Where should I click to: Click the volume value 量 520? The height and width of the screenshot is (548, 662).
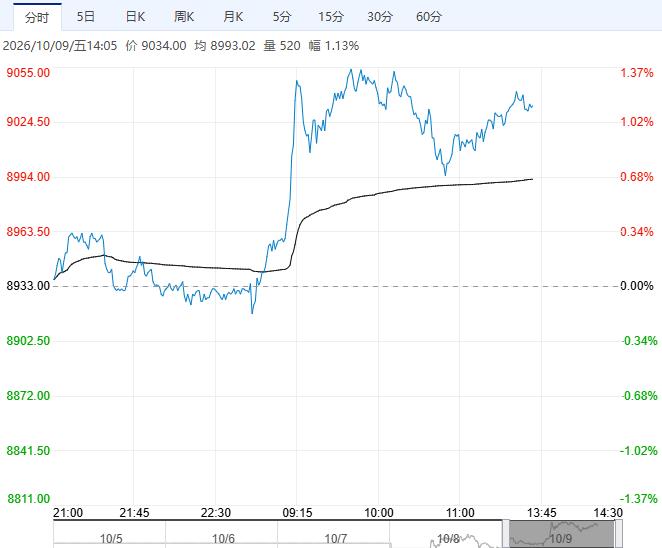pyautogui.click(x=282, y=46)
